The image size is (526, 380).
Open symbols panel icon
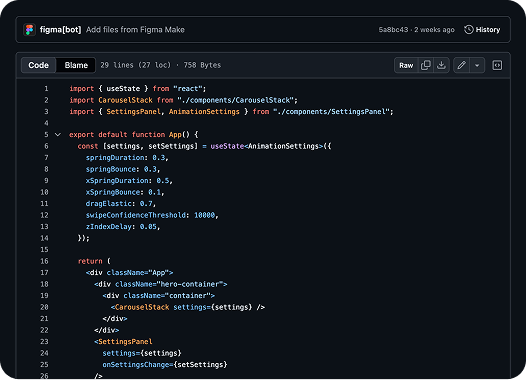point(497,65)
